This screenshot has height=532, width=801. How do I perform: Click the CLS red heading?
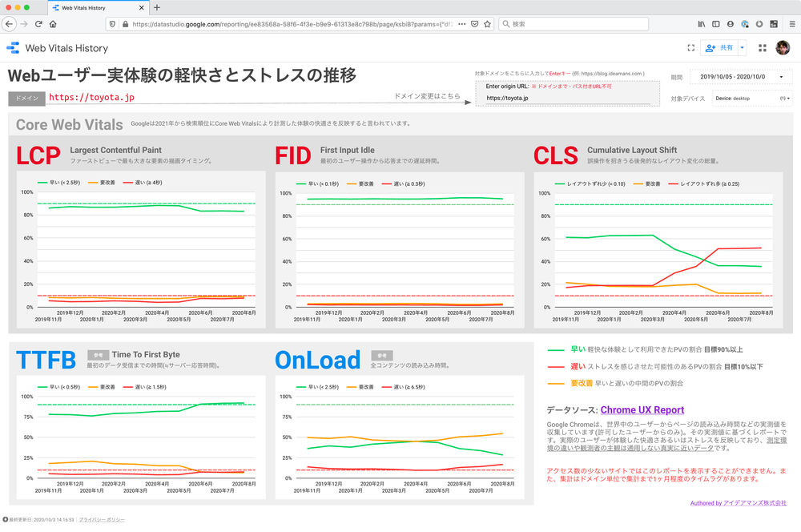click(556, 155)
